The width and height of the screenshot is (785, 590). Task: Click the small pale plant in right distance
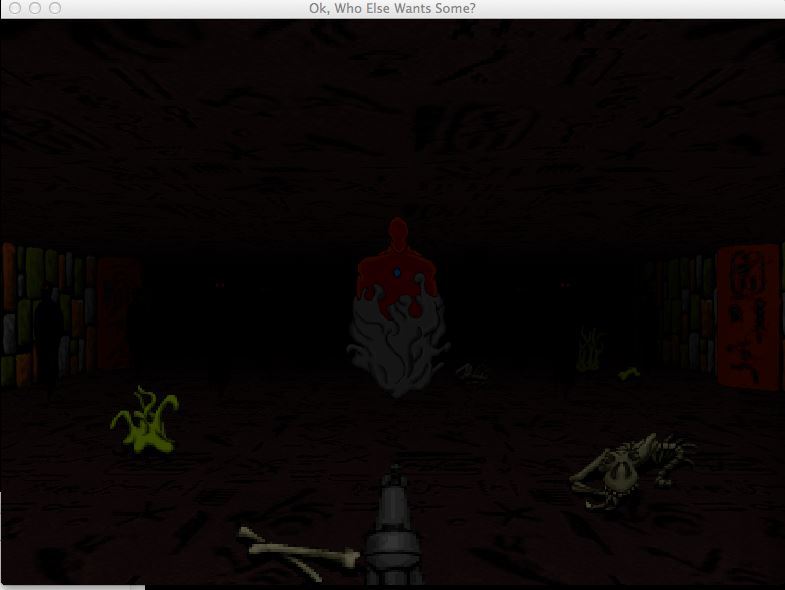(x=591, y=348)
